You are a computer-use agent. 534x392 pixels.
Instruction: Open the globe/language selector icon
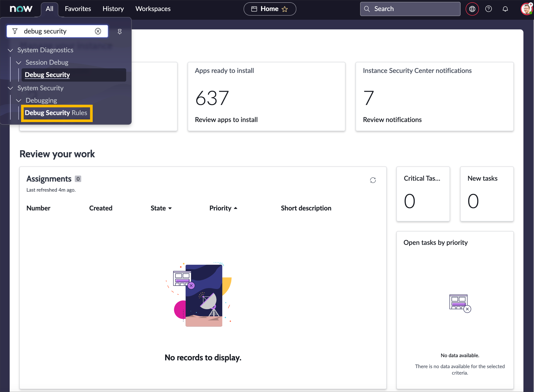[472, 9]
